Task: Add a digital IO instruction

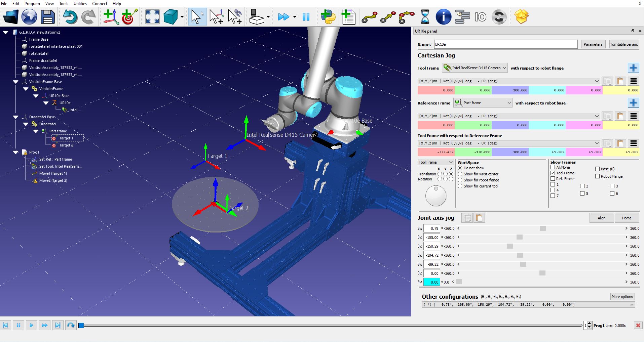Action: tap(481, 17)
